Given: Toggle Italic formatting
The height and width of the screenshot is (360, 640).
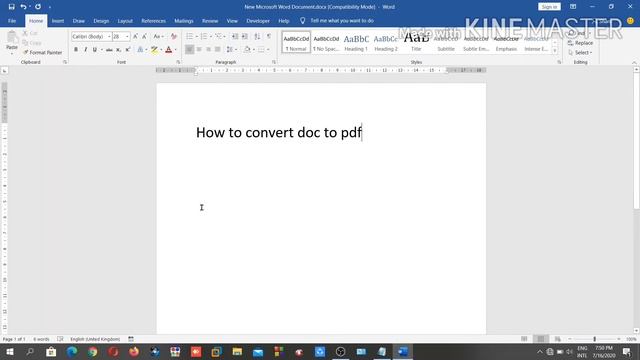Looking at the screenshot, I should coord(85,50).
